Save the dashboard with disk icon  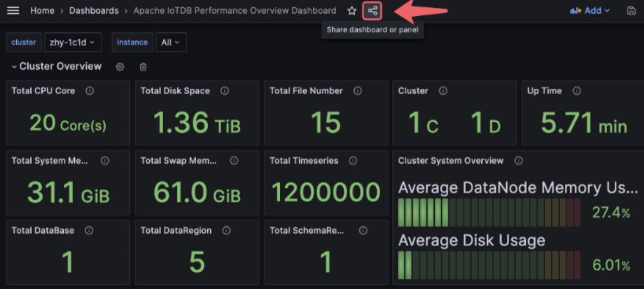point(632,11)
